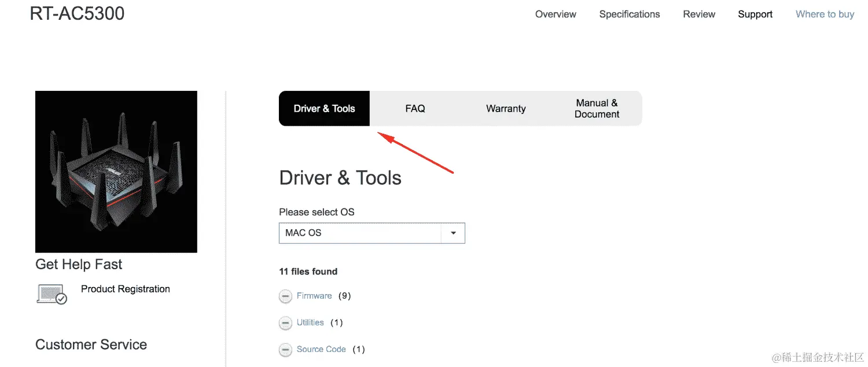Click the Product Registration laptop icon
868x367 pixels.
[52, 294]
